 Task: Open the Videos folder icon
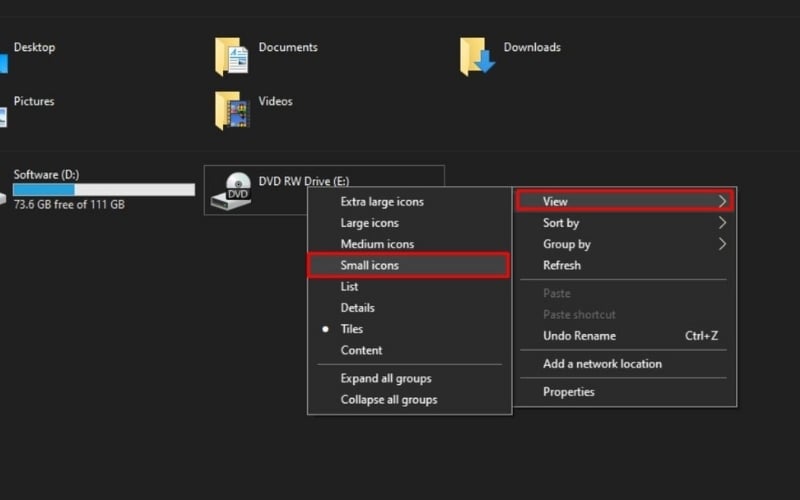click(x=232, y=111)
